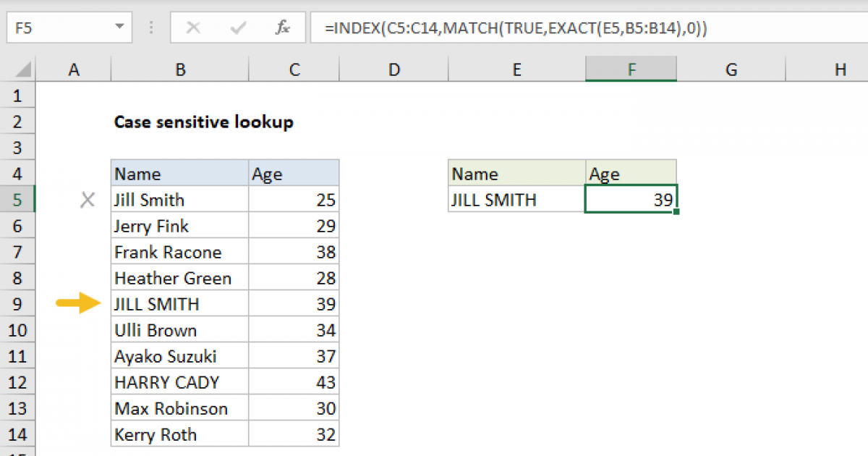
Task: Select column G header
Action: click(x=731, y=69)
